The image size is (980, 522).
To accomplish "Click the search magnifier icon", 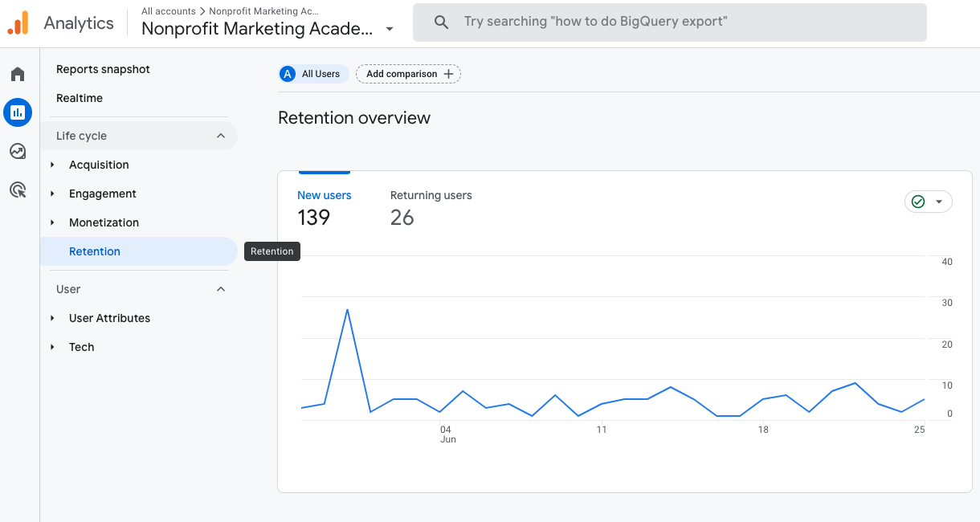I will [x=441, y=22].
